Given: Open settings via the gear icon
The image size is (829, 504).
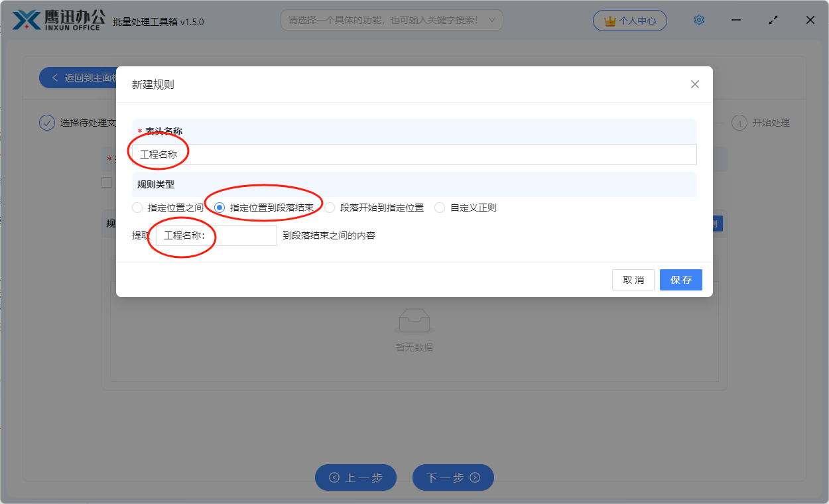Looking at the screenshot, I should [698, 20].
